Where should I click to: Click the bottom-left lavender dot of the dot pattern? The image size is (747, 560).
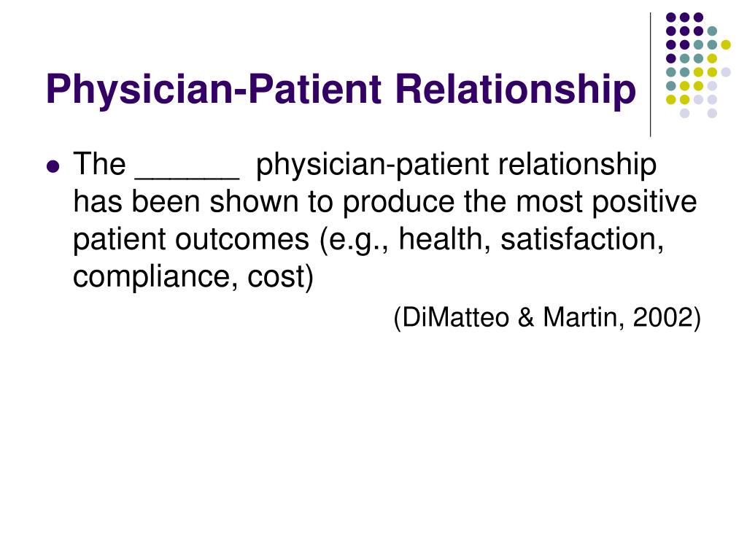tap(684, 113)
